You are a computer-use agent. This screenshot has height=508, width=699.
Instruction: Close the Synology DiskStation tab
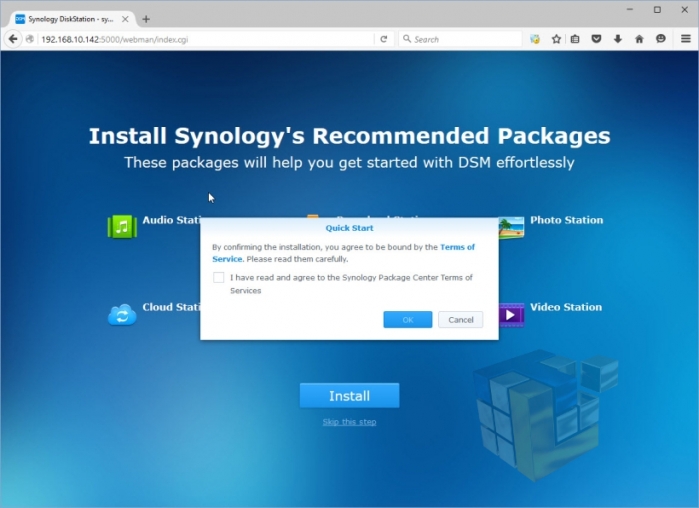coord(125,19)
